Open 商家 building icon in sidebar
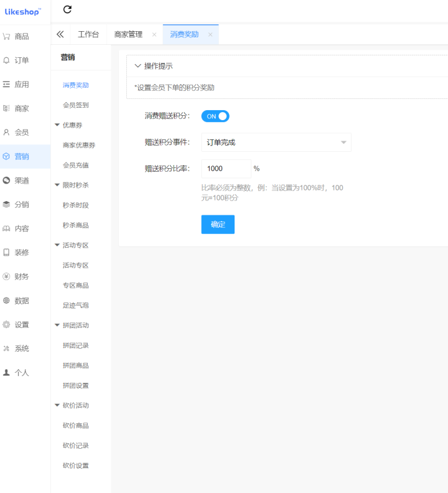The width and height of the screenshot is (448, 493). point(6,108)
